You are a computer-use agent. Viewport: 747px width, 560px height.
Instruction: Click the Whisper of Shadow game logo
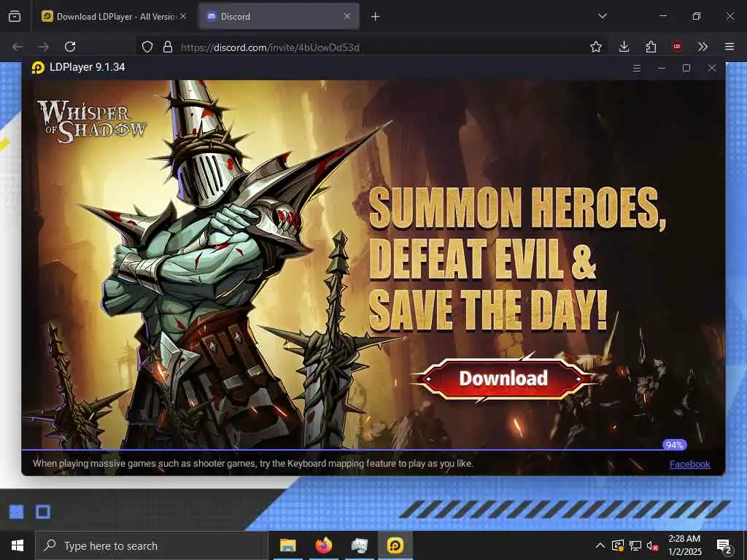click(91, 121)
